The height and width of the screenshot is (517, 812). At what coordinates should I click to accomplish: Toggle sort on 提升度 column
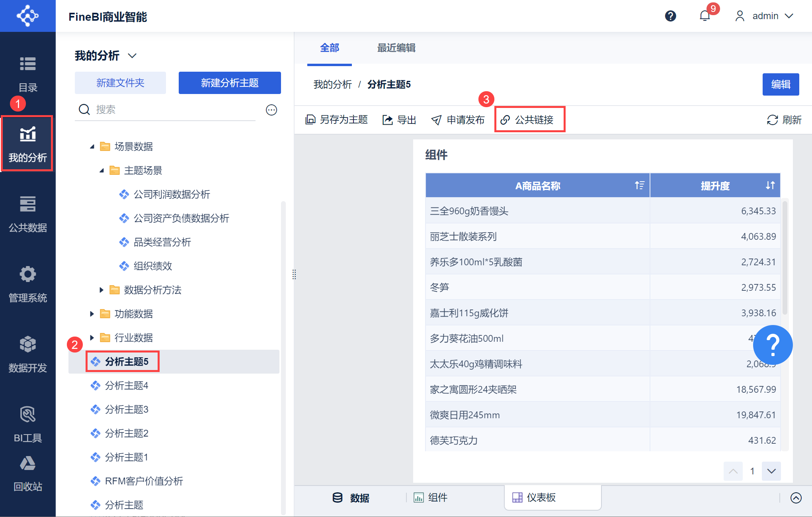click(x=770, y=185)
